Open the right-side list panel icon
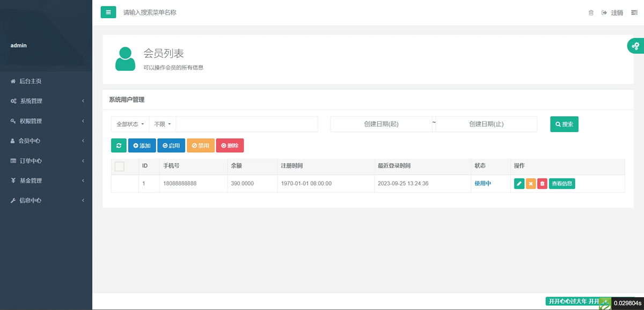The width and height of the screenshot is (644, 310). click(634, 13)
